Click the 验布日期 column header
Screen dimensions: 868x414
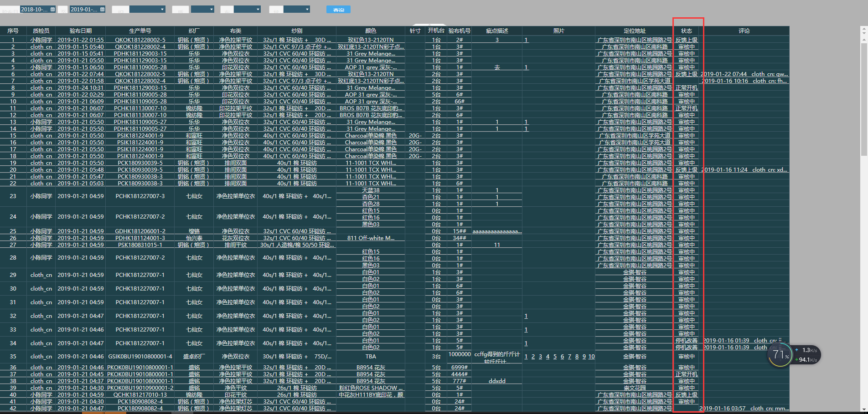pyautogui.click(x=81, y=31)
